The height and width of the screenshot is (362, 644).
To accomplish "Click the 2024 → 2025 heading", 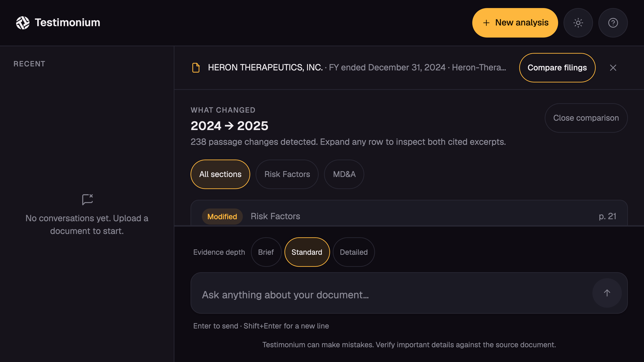I will click(x=229, y=126).
